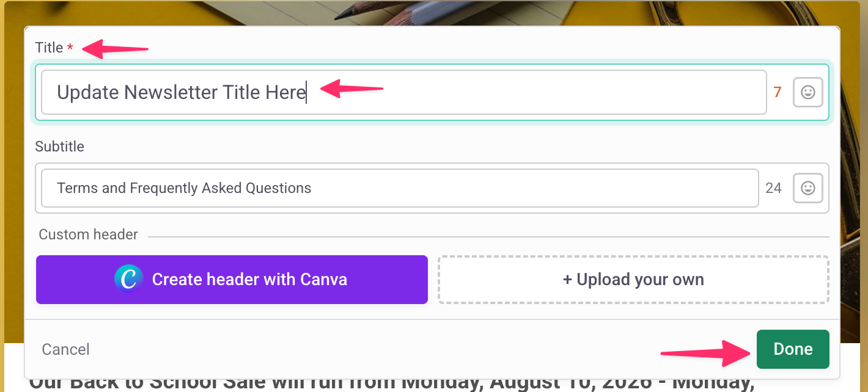Click the Custom header section label
The image size is (868, 392).
88,234
